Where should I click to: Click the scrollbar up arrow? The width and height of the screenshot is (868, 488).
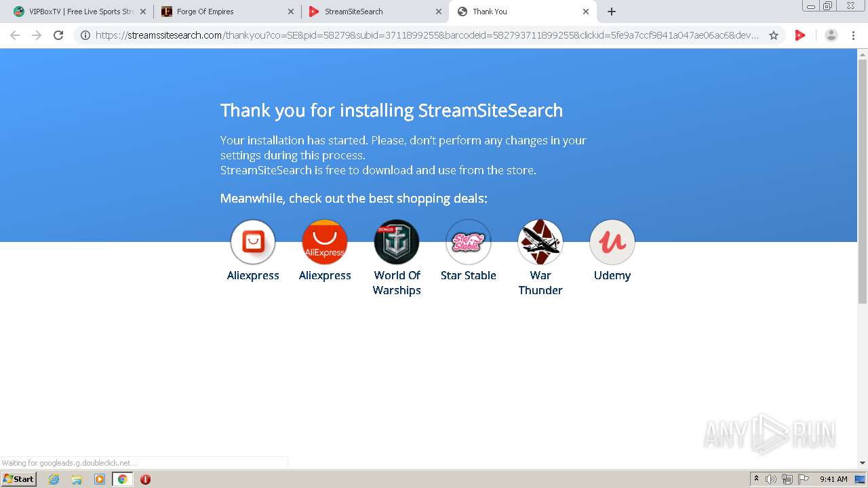pyautogui.click(x=863, y=54)
